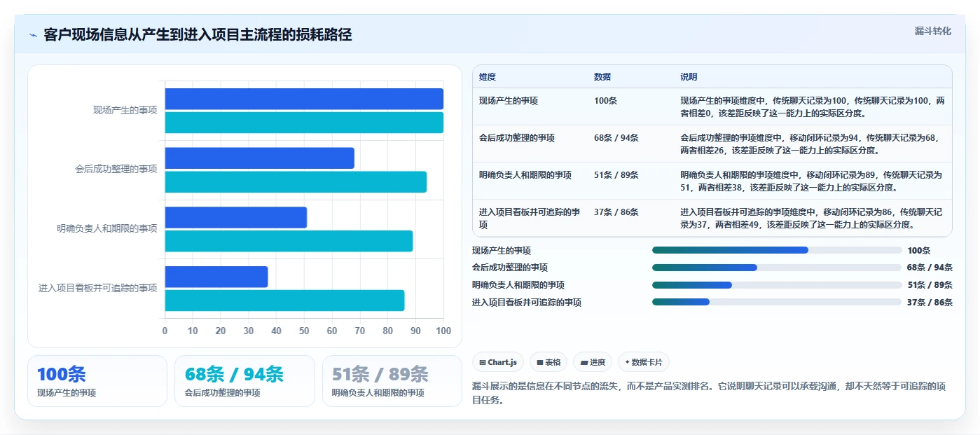
Task: Click the description mentioning 两者相差38
Action: tap(813, 181)
